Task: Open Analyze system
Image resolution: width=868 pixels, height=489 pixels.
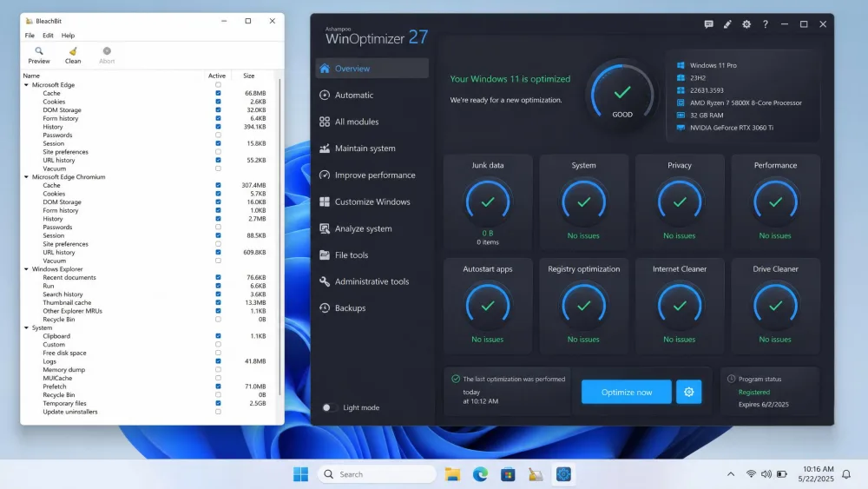Action: pyautogui.click(x=372, y=228)
